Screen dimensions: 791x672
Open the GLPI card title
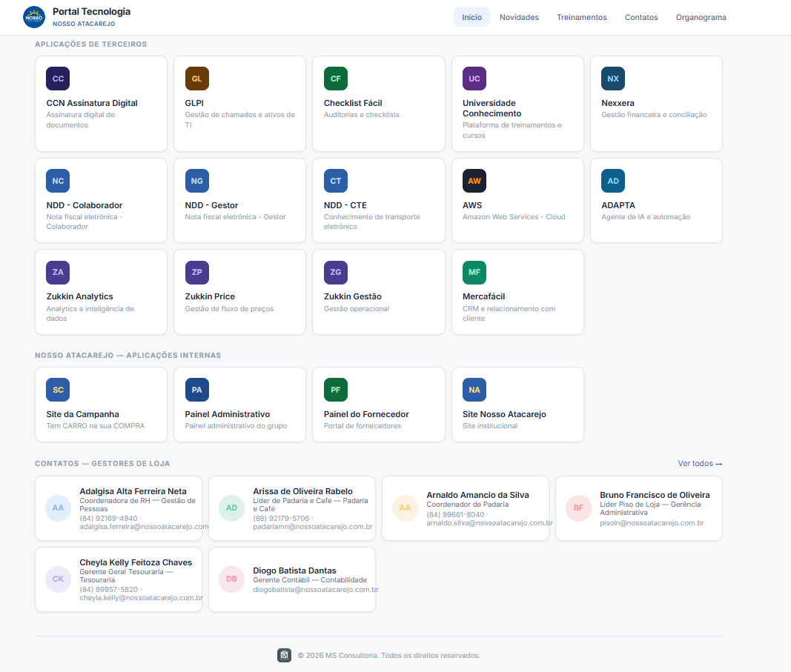coord(194,103)
